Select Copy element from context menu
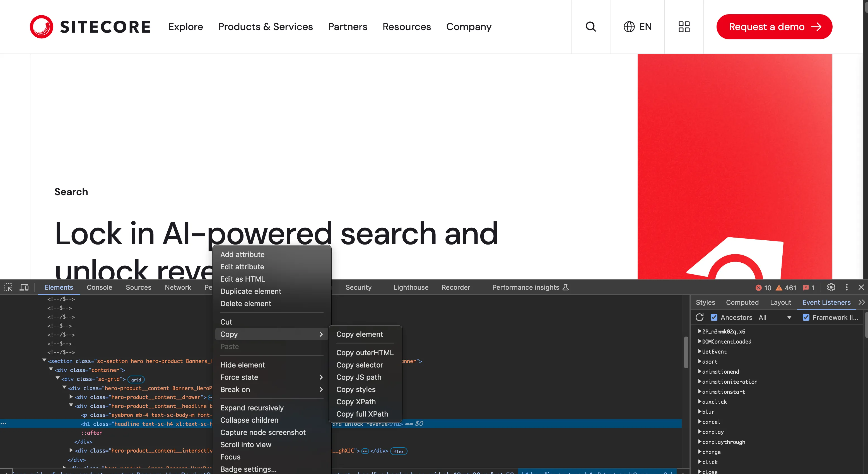868x474 pixels. point(359,335)
